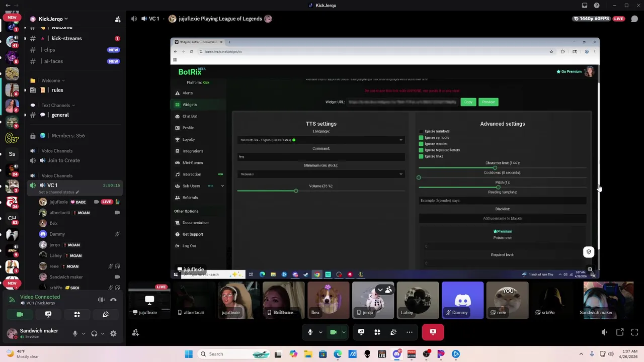Click red stop-watching stream button
Screen dimensions: 644x362
click(x=433, y=332)
